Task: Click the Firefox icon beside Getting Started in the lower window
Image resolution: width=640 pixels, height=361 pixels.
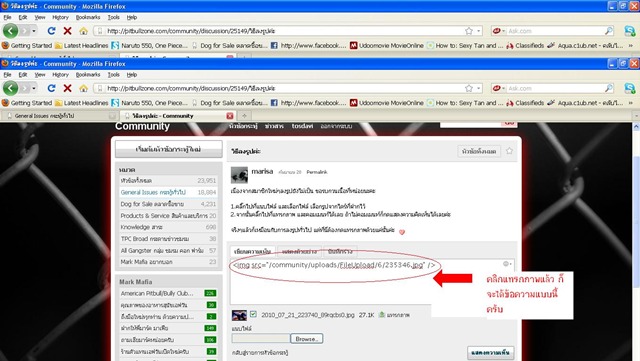Action: pos(5,103)
